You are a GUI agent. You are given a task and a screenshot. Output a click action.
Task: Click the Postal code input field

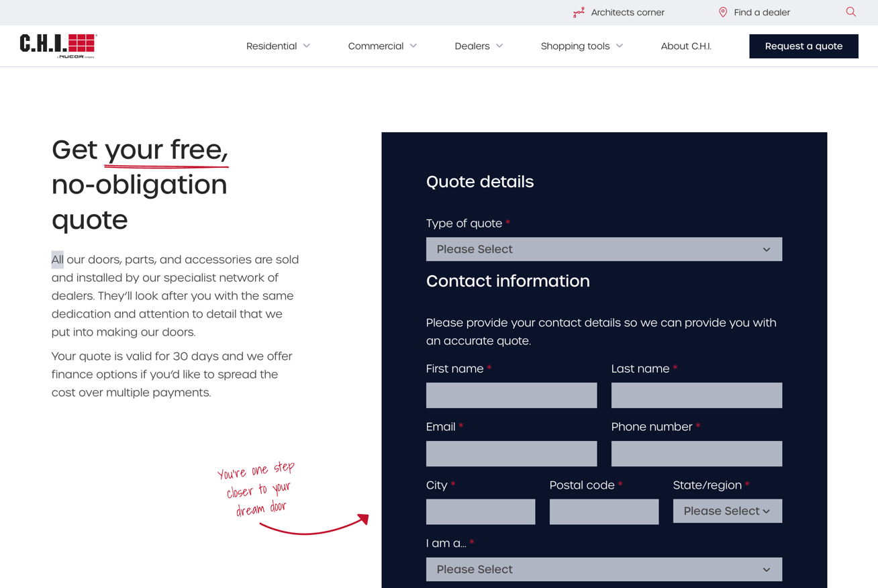(603, 511)
